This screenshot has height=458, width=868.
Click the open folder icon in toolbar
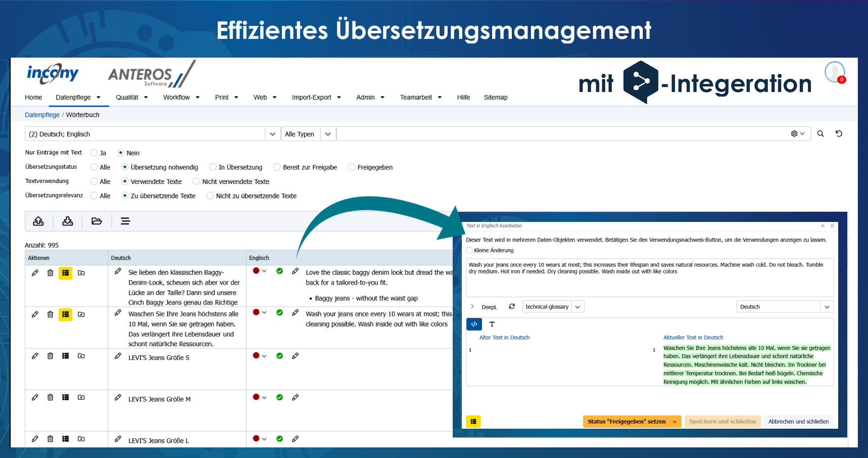(x=97, y=221)
